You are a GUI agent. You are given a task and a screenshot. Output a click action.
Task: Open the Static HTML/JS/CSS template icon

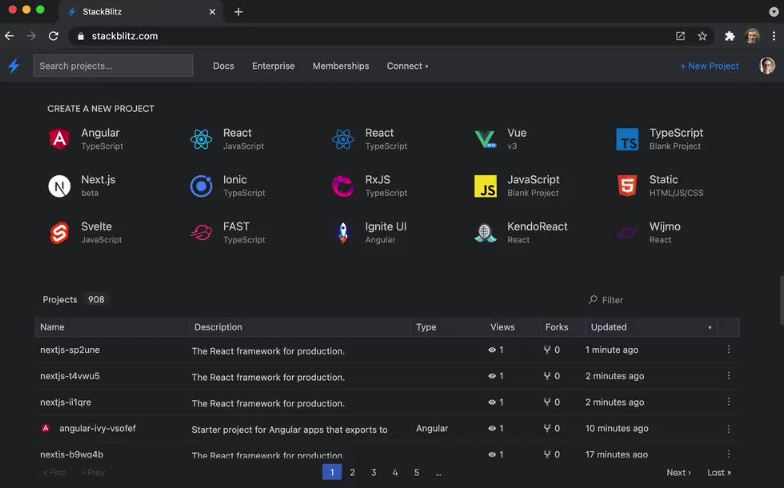tap(627, 186)
